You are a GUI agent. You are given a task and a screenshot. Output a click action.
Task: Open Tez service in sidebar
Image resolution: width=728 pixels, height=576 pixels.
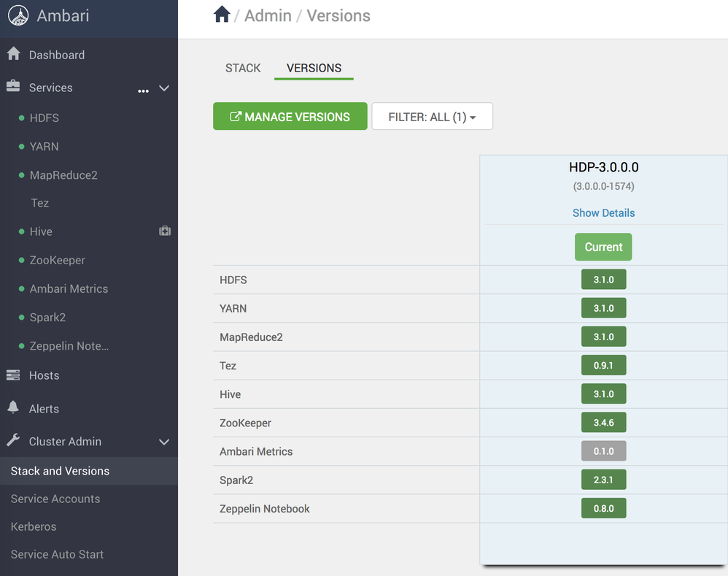pos(40,203)
